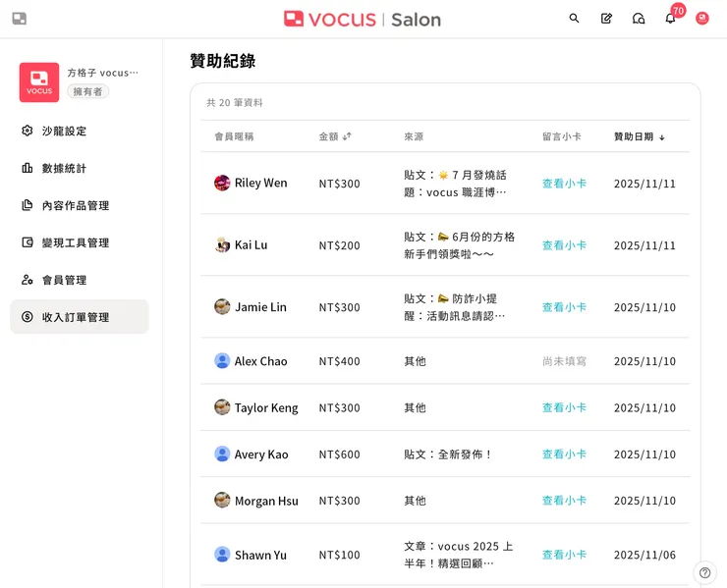Screen dimensions: 727x588
Task: Click the 來源 column header
Action: point(414,136)
